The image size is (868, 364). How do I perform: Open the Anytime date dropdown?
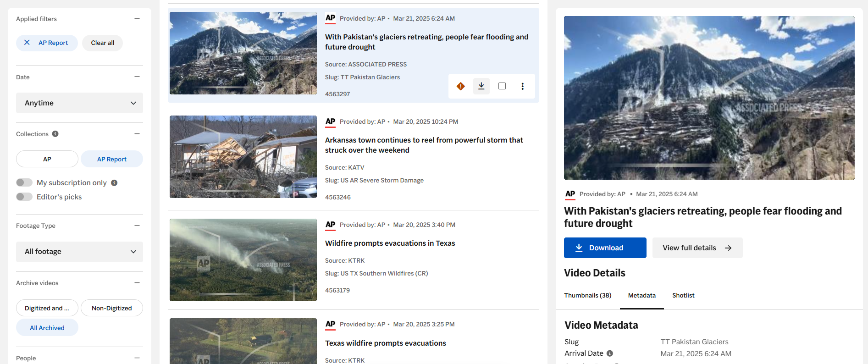point(79,103)
